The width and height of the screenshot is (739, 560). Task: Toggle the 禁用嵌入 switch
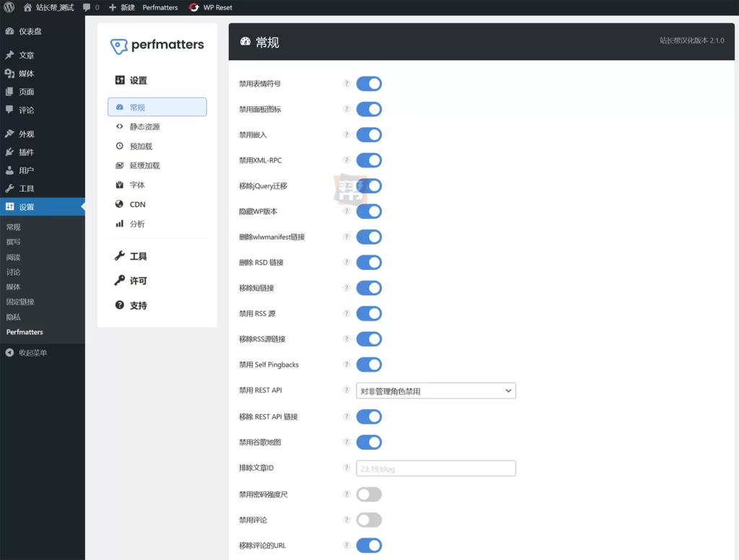coord(369,134)
